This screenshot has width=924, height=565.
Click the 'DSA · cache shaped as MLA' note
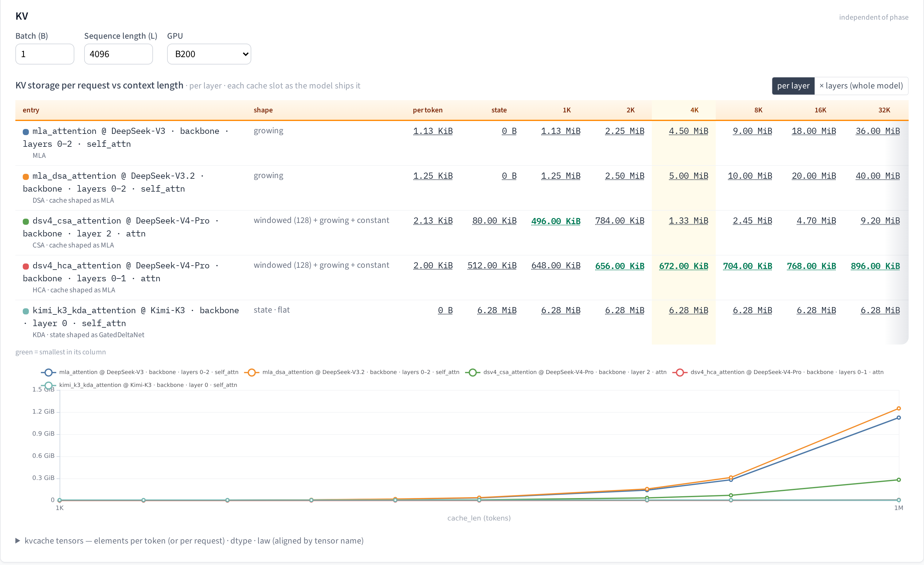click(73, 201)
